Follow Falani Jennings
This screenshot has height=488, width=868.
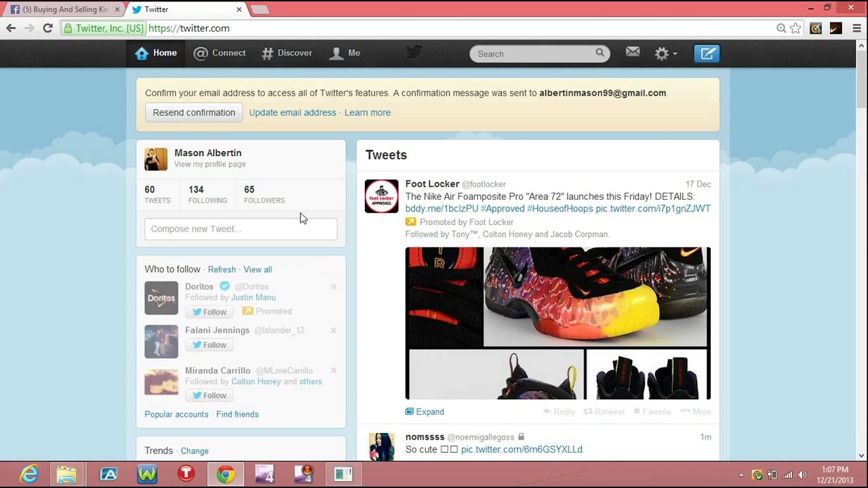tap(209, 345)
